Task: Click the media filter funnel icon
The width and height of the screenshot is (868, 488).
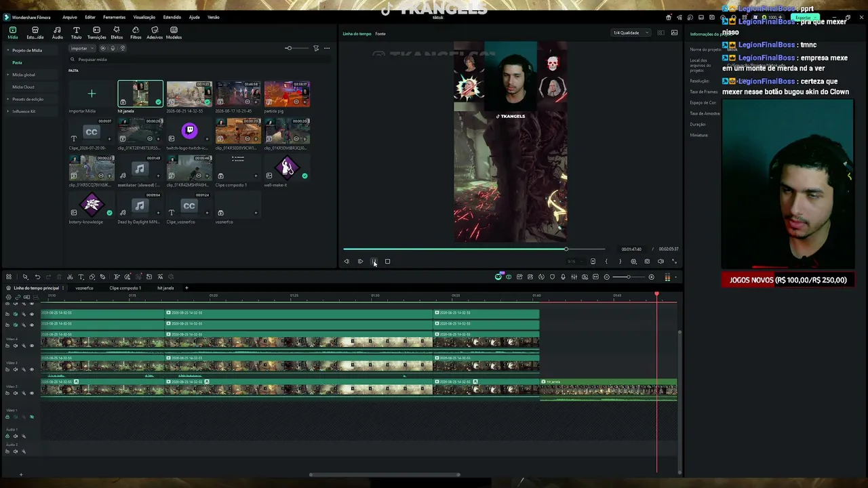Action: tap(316, 48)
